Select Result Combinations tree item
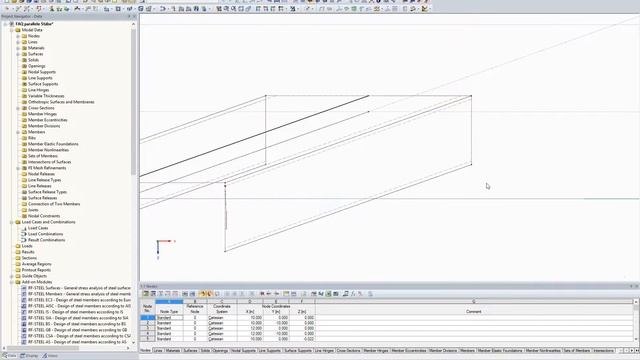Image resolution: width=640 pixels, height=360 pixels. tap(47, 240)
